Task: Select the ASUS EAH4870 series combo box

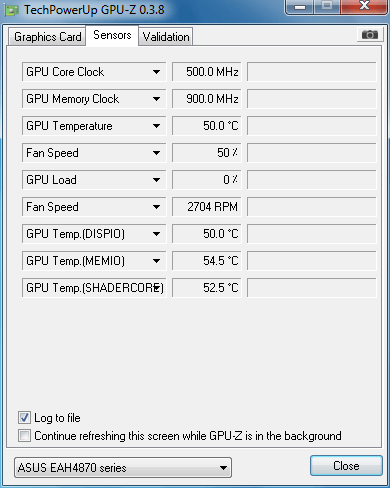Action: [123, 468]
